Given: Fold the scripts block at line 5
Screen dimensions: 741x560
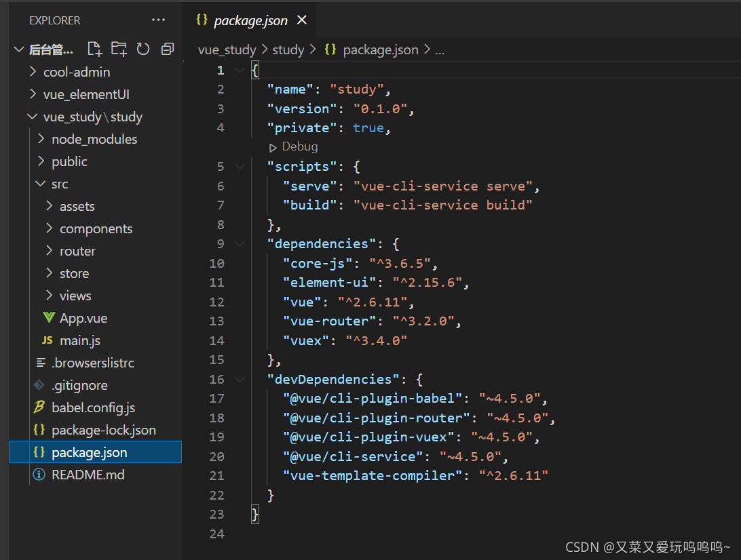Looking at the screenshot, I should pos(240,166).
